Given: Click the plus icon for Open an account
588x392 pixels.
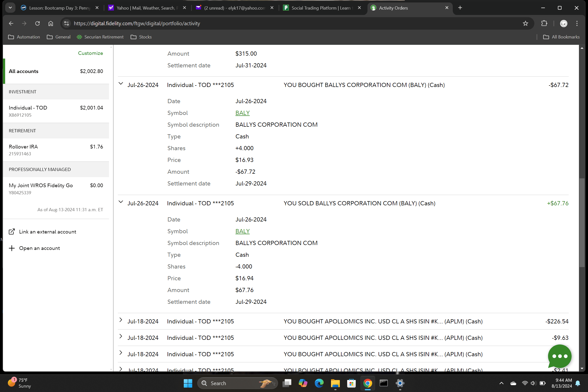Looking at the screenshot, I should click(x=12, y=248).
